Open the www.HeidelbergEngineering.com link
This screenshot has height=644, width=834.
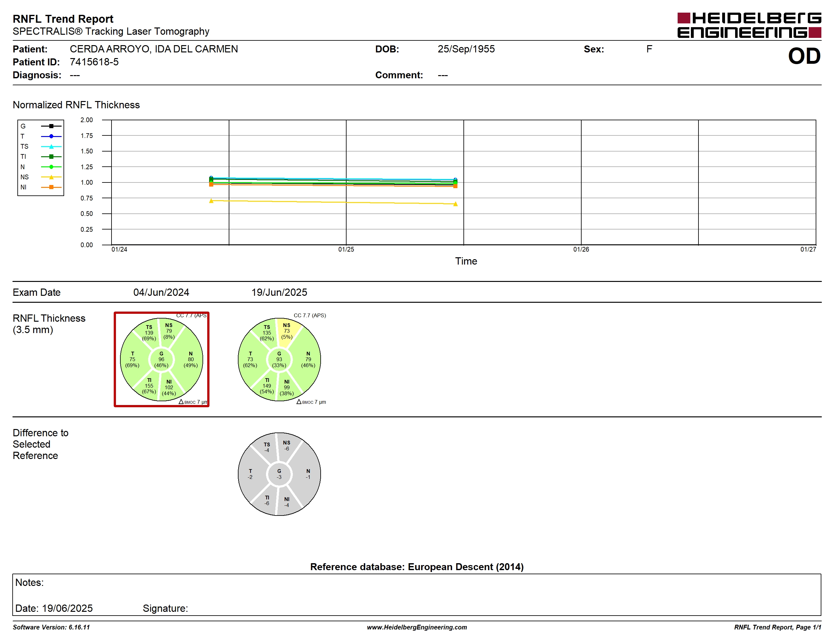click(x=417, y=627)
